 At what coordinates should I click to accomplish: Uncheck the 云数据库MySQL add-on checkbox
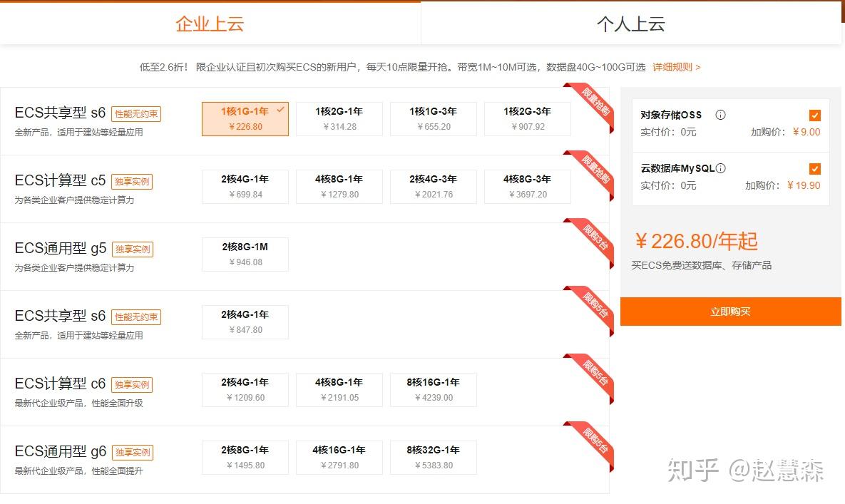(815, 169)
